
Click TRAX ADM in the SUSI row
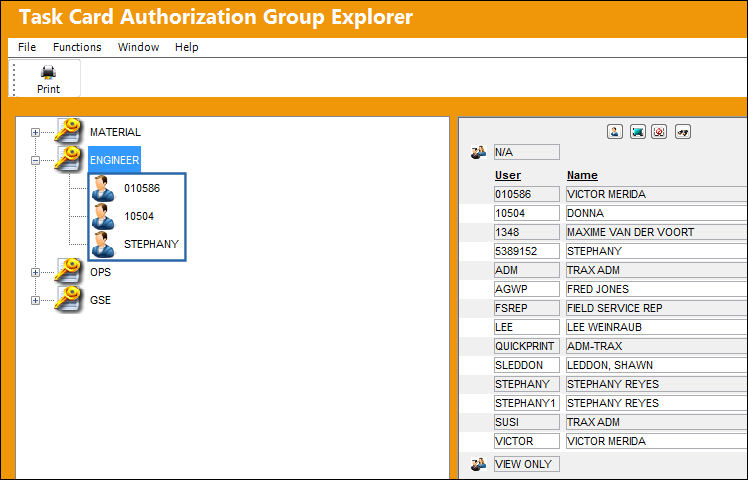tap(593, 422)
